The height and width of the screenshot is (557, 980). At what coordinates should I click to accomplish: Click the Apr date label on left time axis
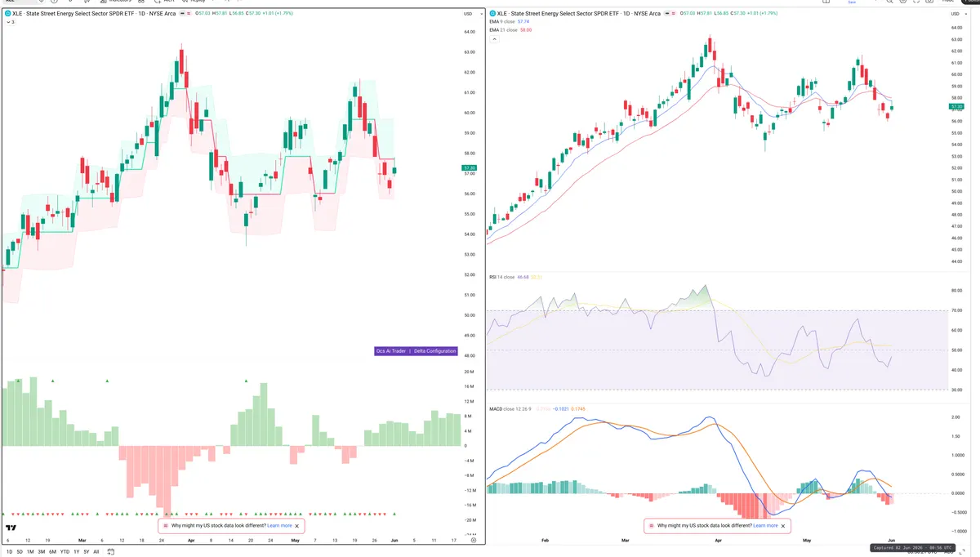point(191,540)
